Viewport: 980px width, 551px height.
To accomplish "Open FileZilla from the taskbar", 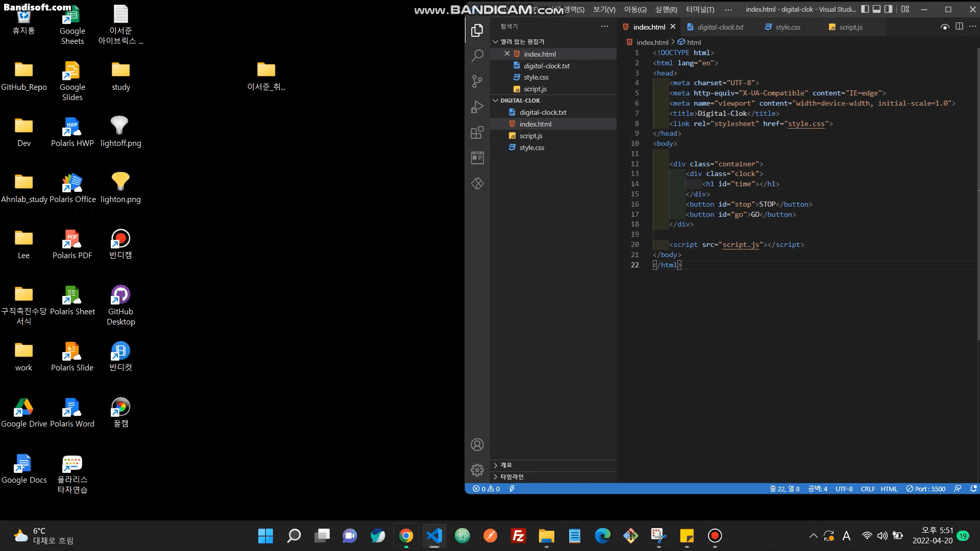I will [x=519, y=536].
